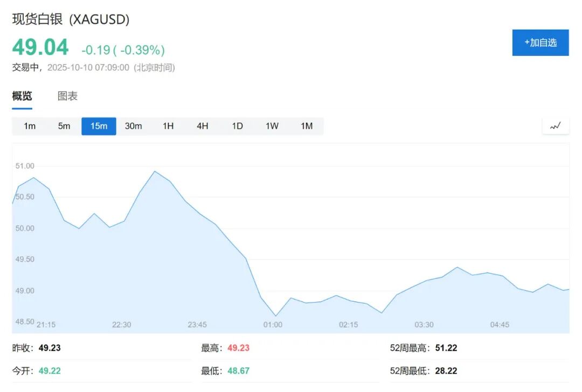Click the 52周最高 value 51.22

tap(446, 348)
